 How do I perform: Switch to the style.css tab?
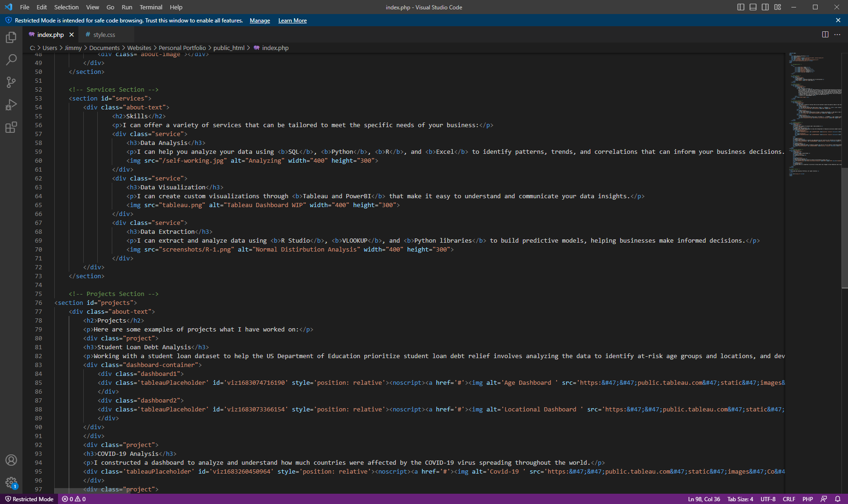104,34
